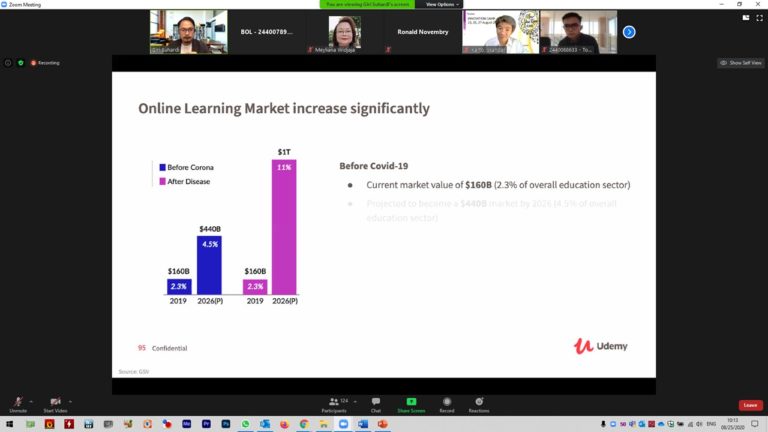Click the volume speaker tray icon
Viewport: 768px width, 432px height.
click(x=699, y=424)
